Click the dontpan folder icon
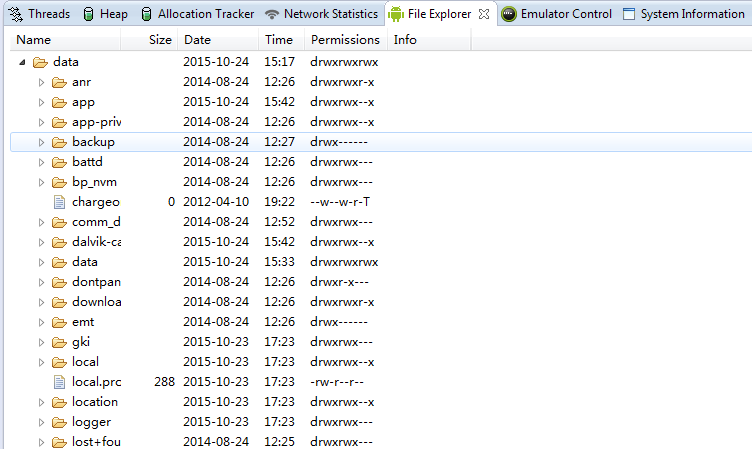The image size is (752, 449). (59, 283)
